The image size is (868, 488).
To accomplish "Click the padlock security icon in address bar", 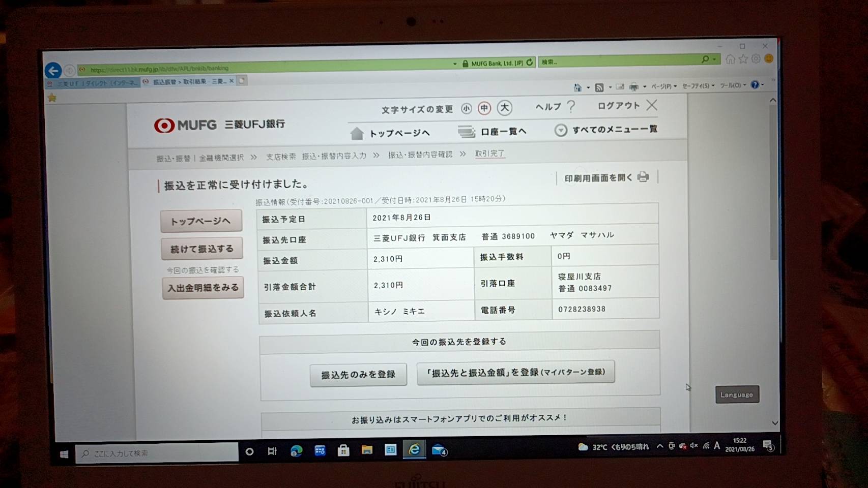I will pos(465,64).
